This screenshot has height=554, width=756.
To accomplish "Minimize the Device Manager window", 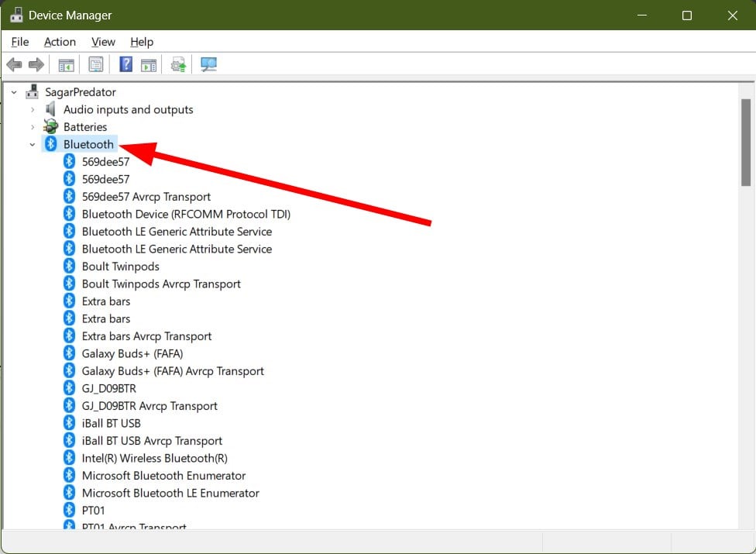I will (641, 15).
